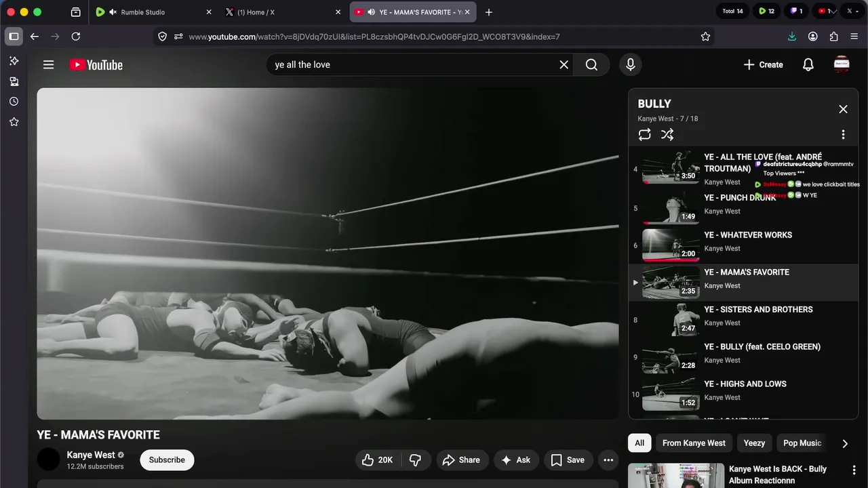Select the From Kanye West chip
The width and height of the screenshot is (868, 488).
click(x=694, y=443)
